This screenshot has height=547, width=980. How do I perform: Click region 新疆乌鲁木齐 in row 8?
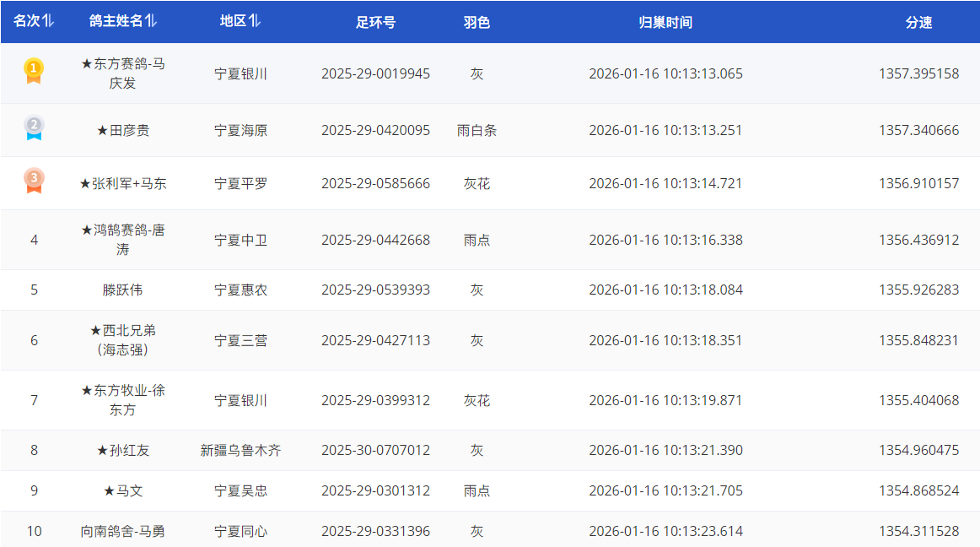point(240,450)
